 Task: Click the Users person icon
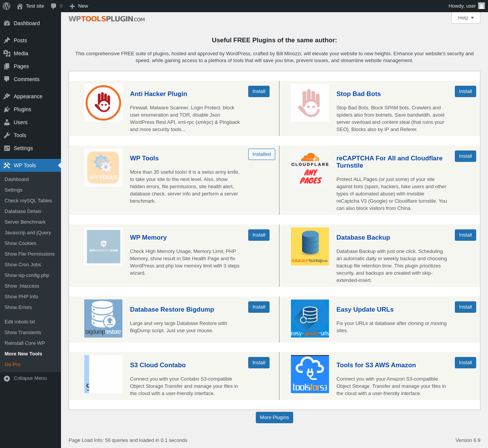[x=7, y=122]
